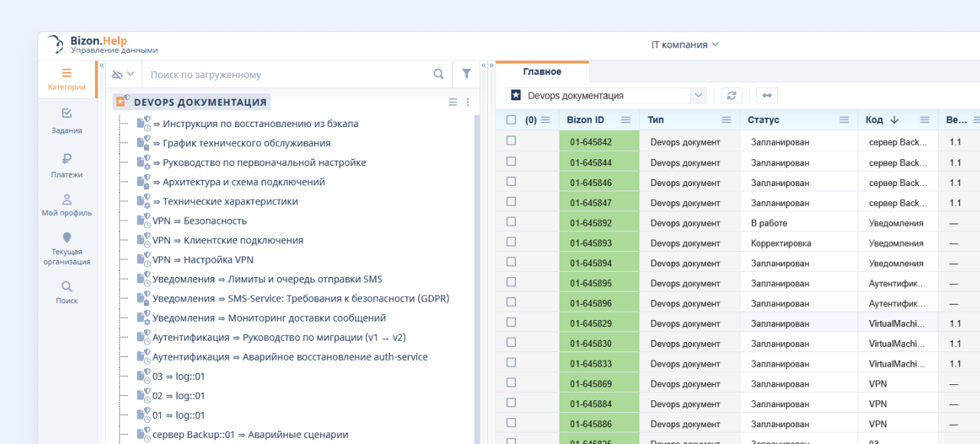
Task: Click the star icon in the view selector
Action: [x=516, y=95]
